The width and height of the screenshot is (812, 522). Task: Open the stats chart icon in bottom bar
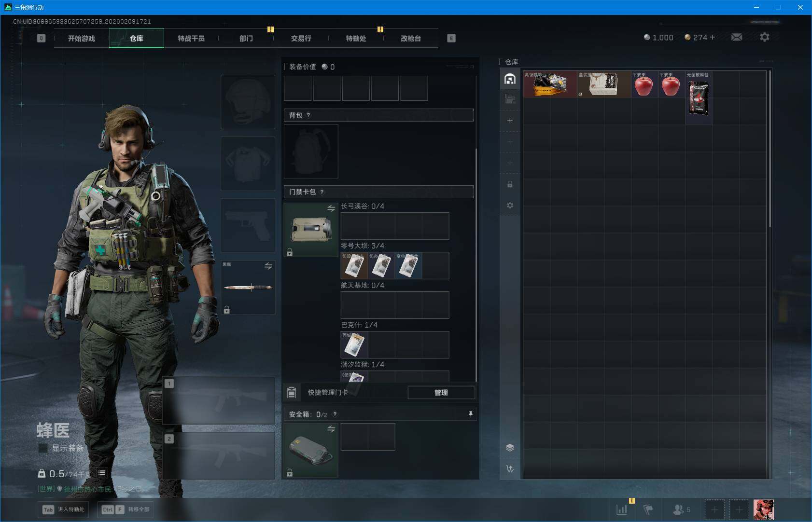(622, 509)
